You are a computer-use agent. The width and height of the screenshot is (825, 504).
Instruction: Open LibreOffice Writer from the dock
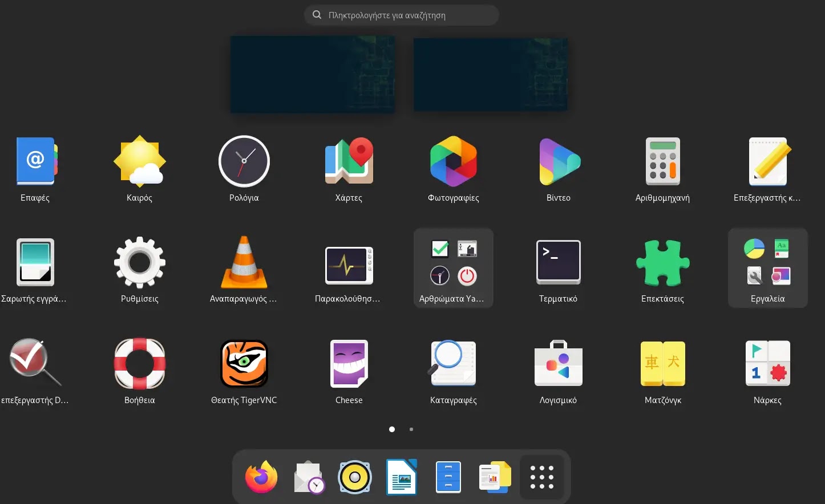coord(402,477)
